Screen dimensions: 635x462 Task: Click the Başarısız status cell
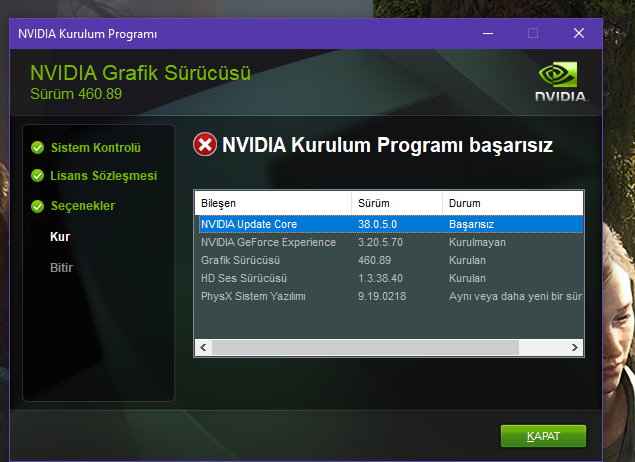tap(471, 224)
